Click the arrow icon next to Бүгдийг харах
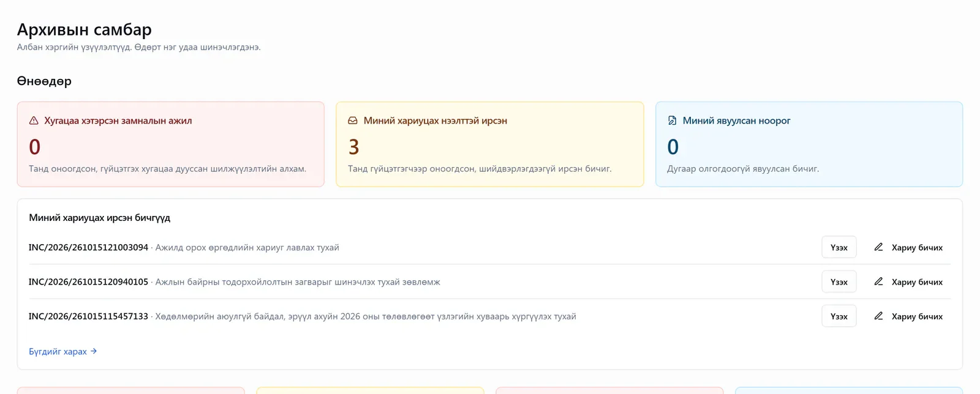The width and height of the screenshot is (980, 394). pos(94,351)
